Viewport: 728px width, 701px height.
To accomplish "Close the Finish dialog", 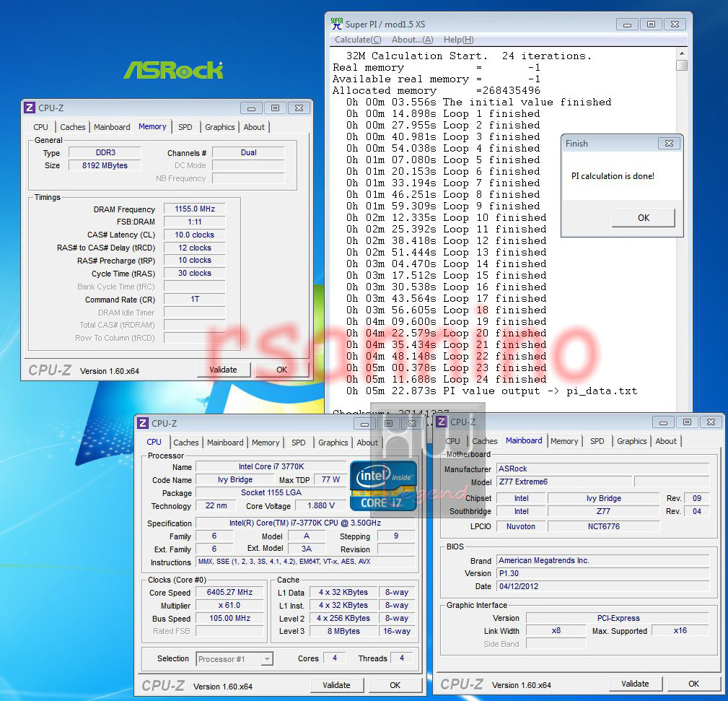I will tap(669, 144).
